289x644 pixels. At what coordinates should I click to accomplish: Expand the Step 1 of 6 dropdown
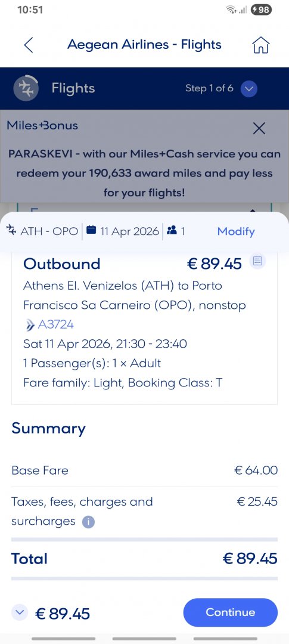pos(248,88)
